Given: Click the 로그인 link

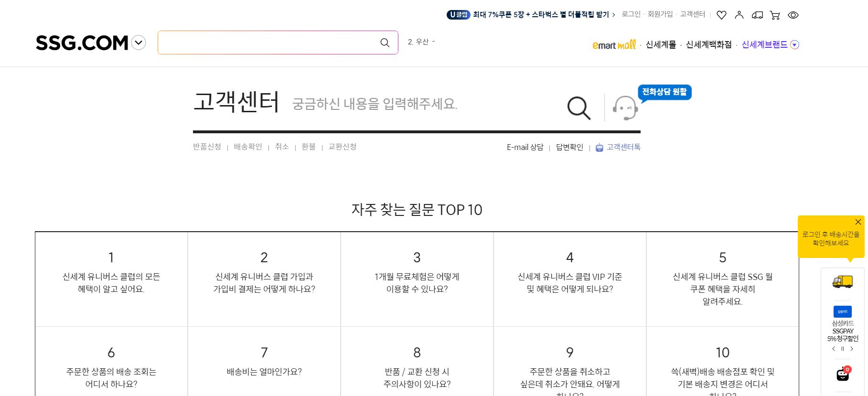Looking at the screenshot, I should (x=631, y=14).
